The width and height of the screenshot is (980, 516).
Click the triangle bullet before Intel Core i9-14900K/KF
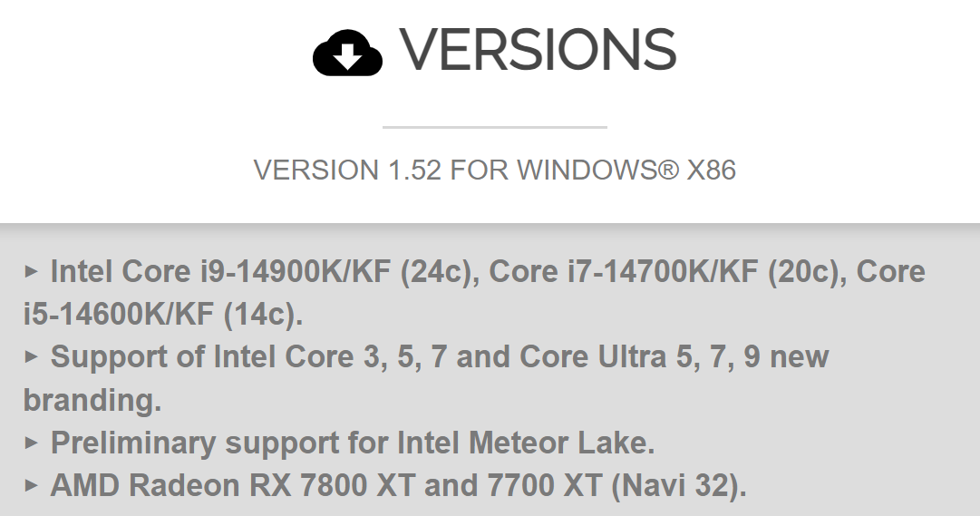click(x=32, y=271)
